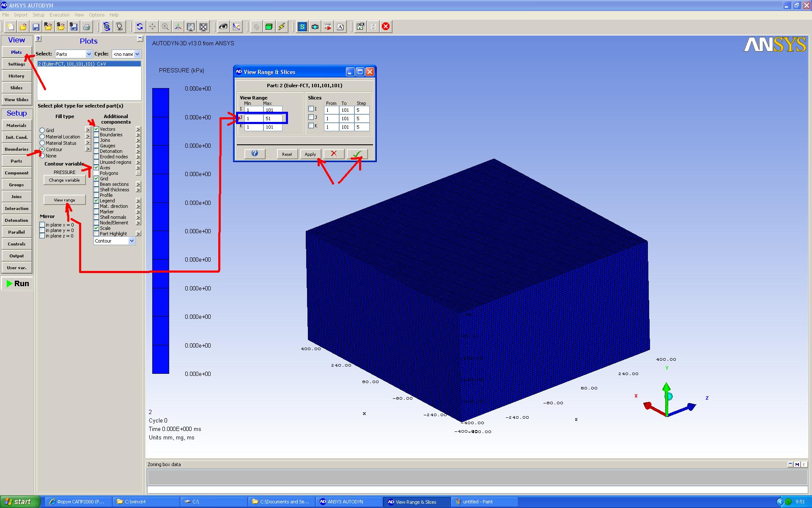Click the eye visibility toolbar icon
This screenshot has width=812, height=508.
[x=223, y=27]
